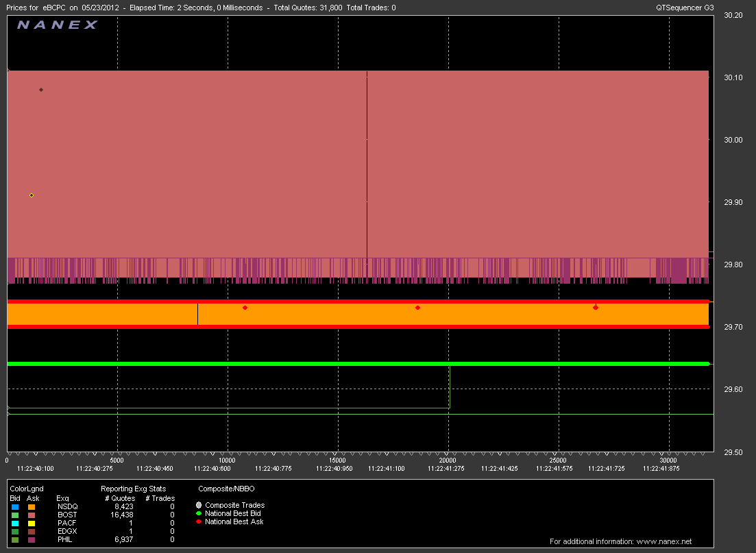The width and height of the screenshot is (756, 553).
Task: Click the red National Best Ask legend dot
Action: pos(199,521)
